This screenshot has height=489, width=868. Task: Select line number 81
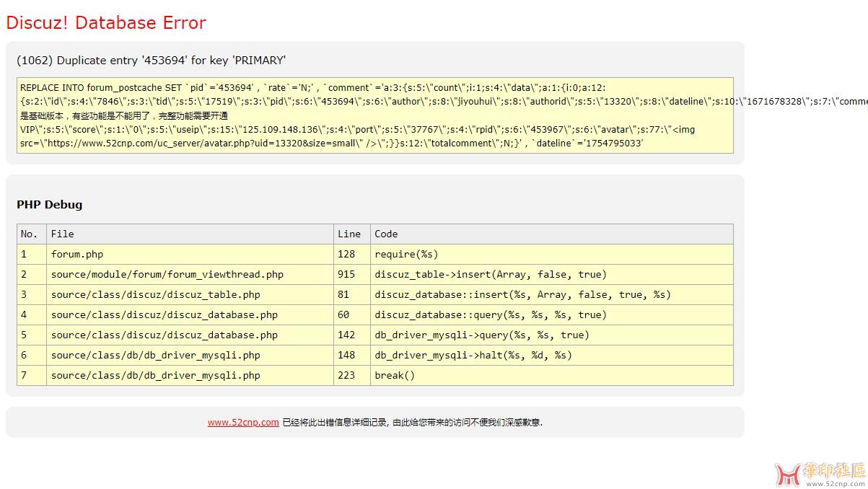pos(352,294)
